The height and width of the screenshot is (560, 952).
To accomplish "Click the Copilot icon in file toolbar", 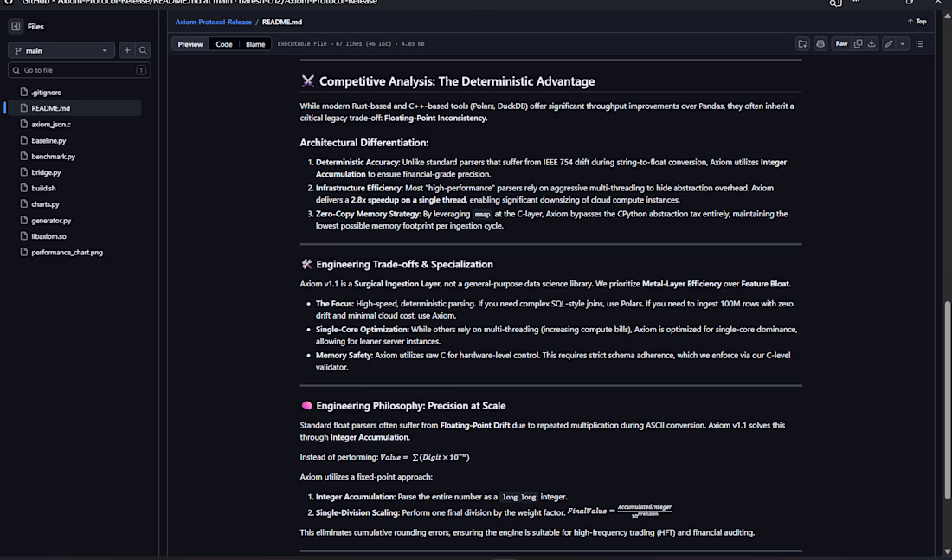I will click(820, 44).
